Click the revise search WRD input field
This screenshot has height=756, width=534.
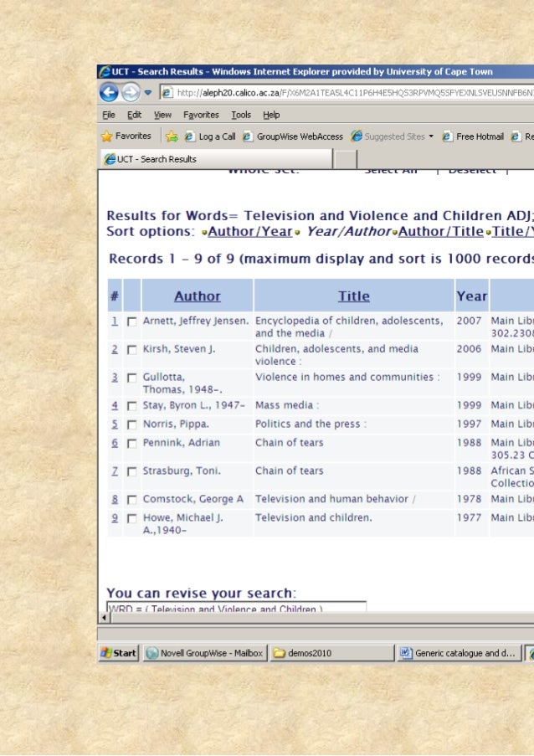point(236,609)
